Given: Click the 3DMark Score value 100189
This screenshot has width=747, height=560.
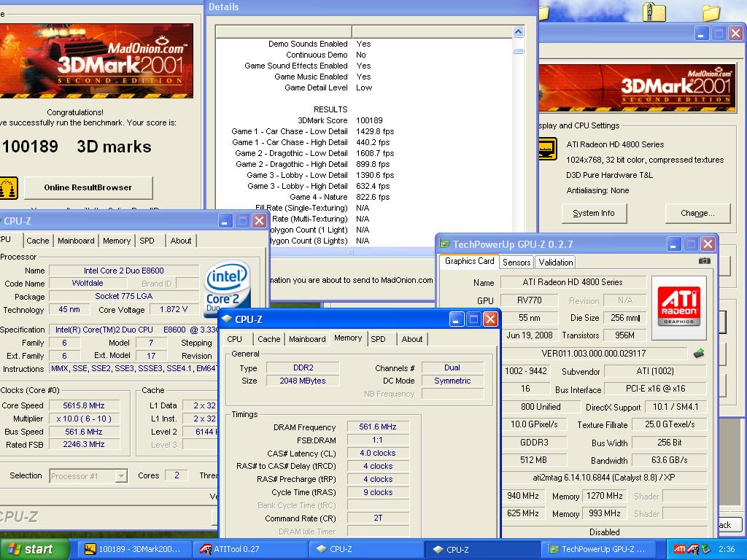Looking at the screenshot, I should (369, 120).
